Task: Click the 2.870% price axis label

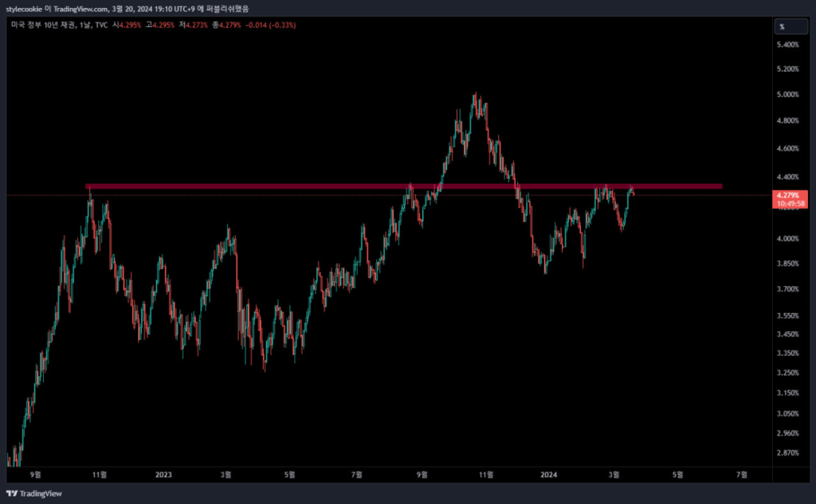Action: tap(787, 453)
